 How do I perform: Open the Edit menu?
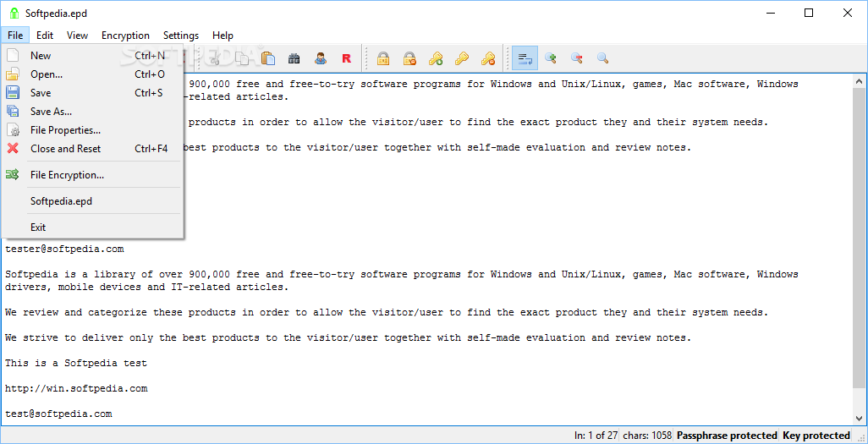(x=45, y=36)
